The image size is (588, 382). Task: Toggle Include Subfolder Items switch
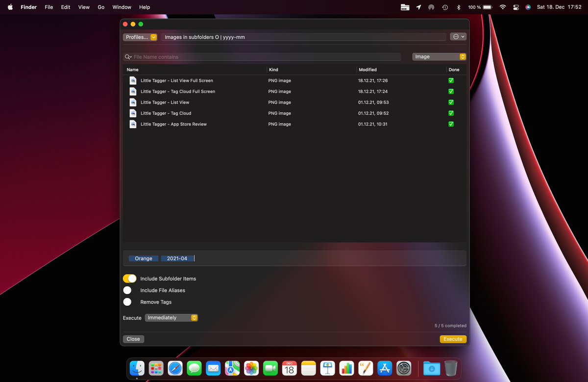(x=129, y=279)
